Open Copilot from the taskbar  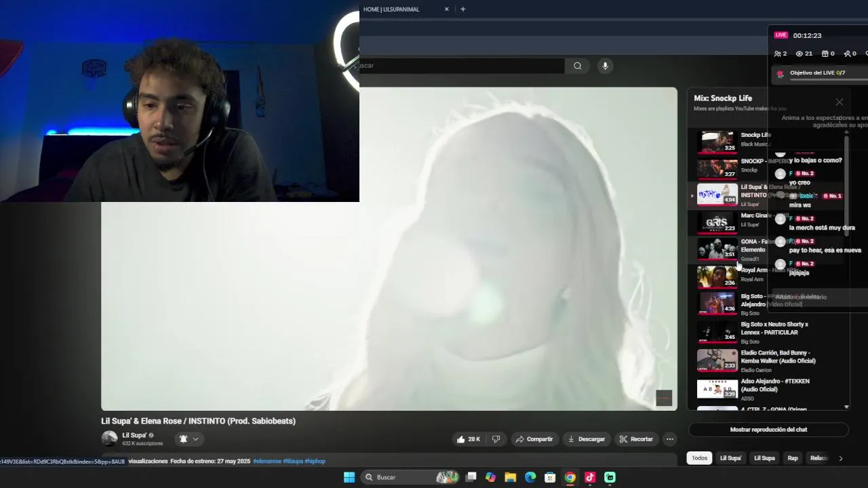(x=491, y=477)
